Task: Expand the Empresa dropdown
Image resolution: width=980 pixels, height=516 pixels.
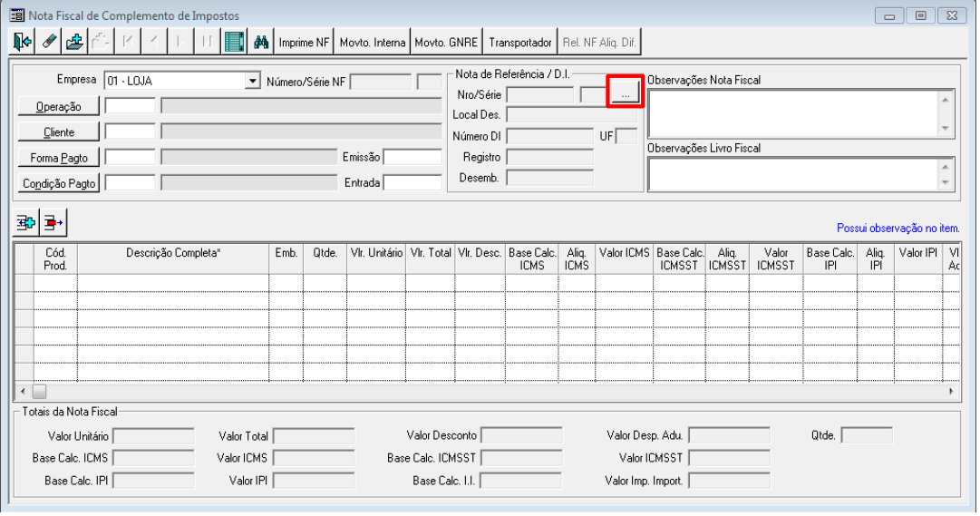Action: pyautogui.click(x=253, y=81)
